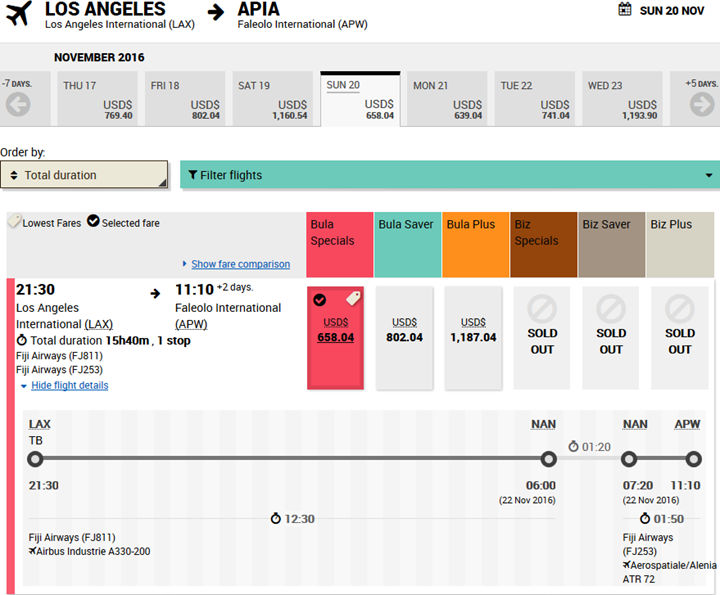Click the LAX airport code link in flight details
This screenshot has width=720, height=595.
click(x=40, y=424)
